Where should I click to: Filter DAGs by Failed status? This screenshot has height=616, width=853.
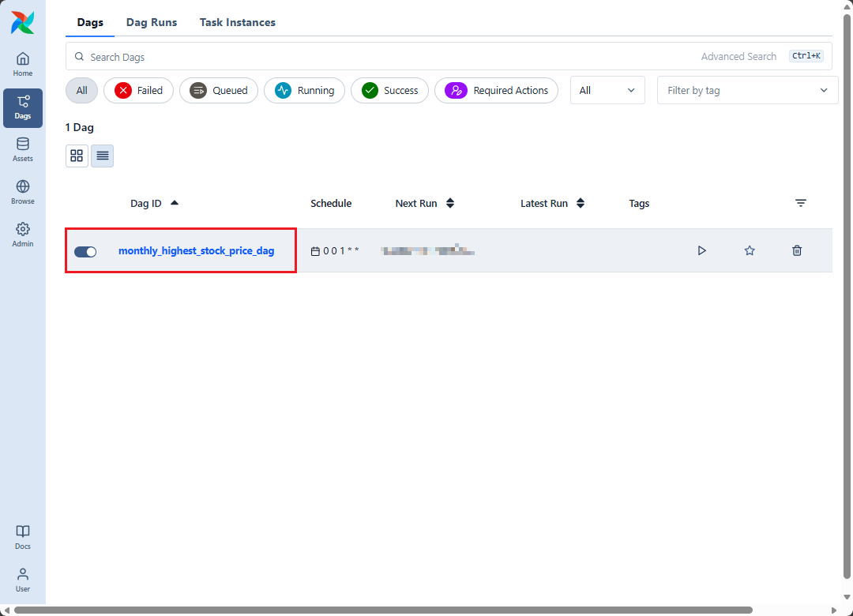[x=138, y=91]
